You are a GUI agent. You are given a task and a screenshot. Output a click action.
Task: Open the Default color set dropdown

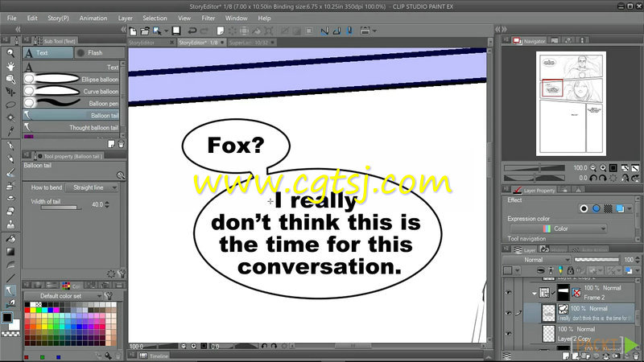tap(63, 296)
